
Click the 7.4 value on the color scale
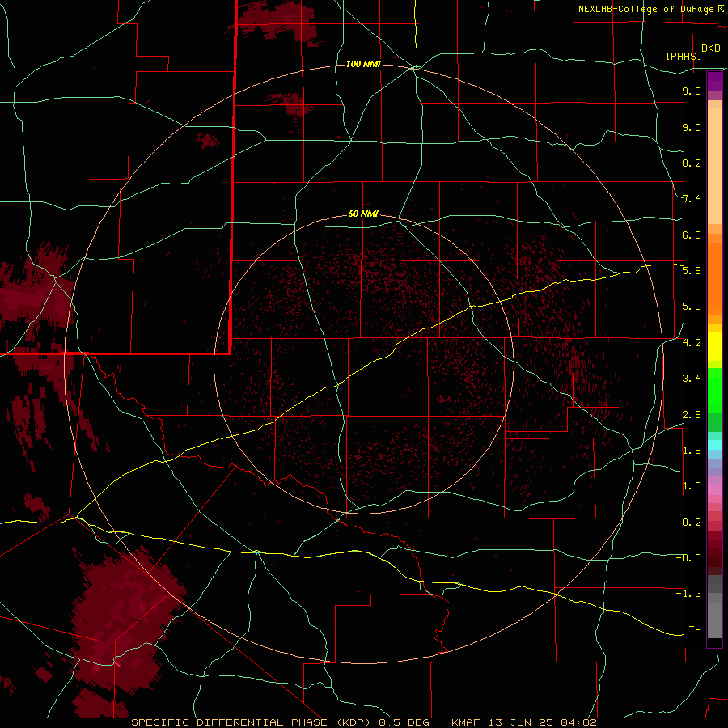point(692,199)
